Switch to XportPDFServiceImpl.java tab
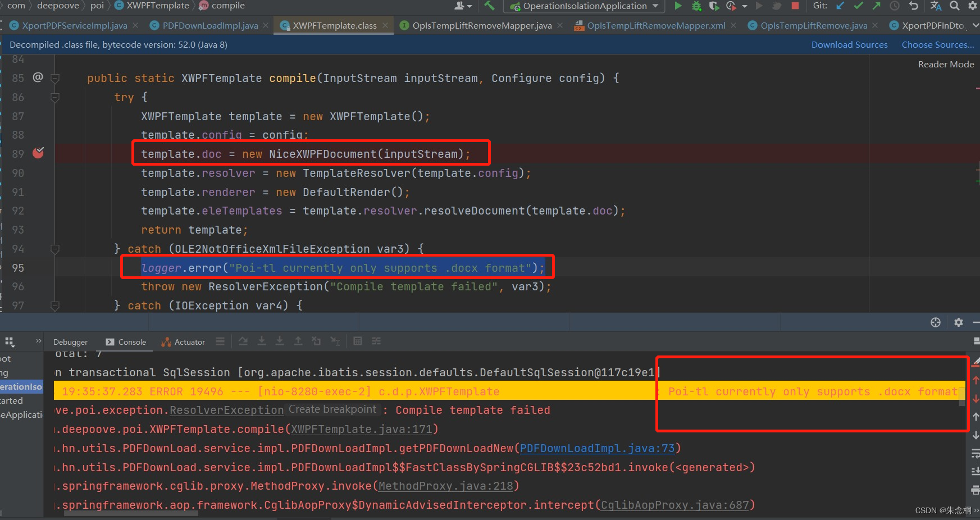The height and width of the screenshot is (520, 980). tap(74, 25)
